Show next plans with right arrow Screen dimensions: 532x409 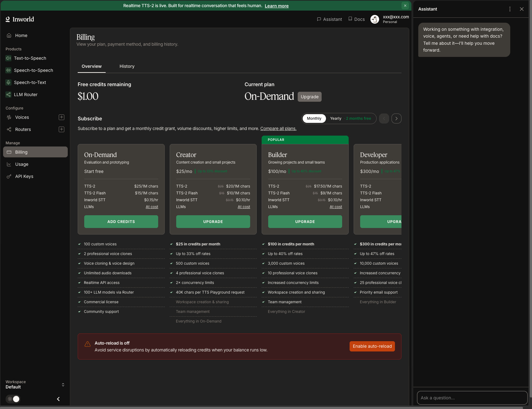click(397, 119)
